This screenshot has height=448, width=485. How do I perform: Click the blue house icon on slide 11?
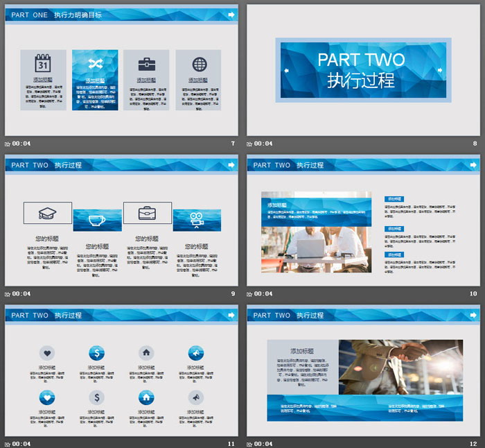tap(146, 397)
